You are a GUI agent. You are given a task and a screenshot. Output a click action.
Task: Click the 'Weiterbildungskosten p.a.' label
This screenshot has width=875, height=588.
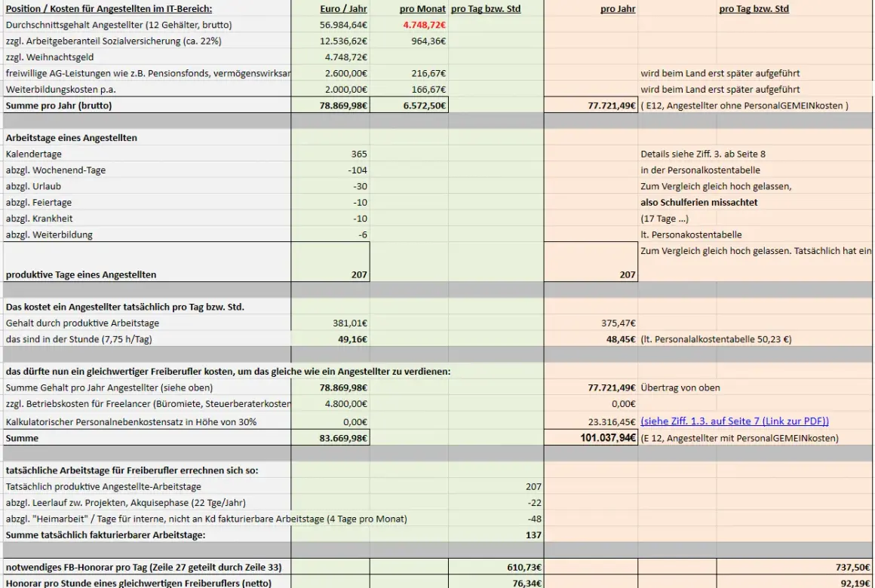pos(61,90)
